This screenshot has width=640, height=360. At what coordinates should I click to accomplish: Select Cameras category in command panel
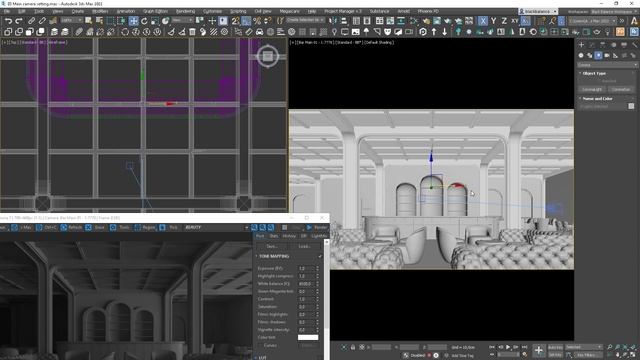[607, 55]
